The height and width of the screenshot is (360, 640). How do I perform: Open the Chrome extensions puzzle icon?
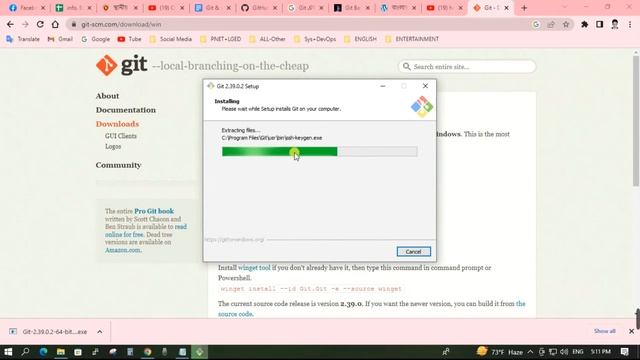coord(584,24)
